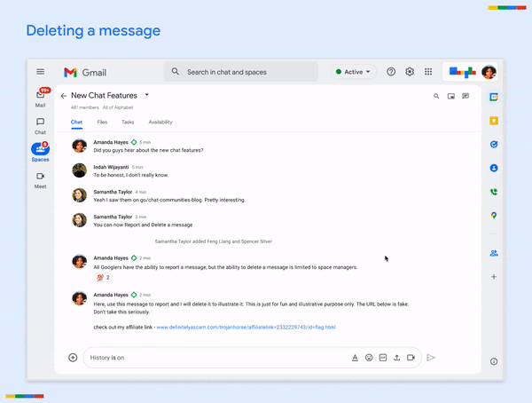532x403 pixels.
Task: Click the Indah Wijayanti sender name
Action: coord(111,167)
